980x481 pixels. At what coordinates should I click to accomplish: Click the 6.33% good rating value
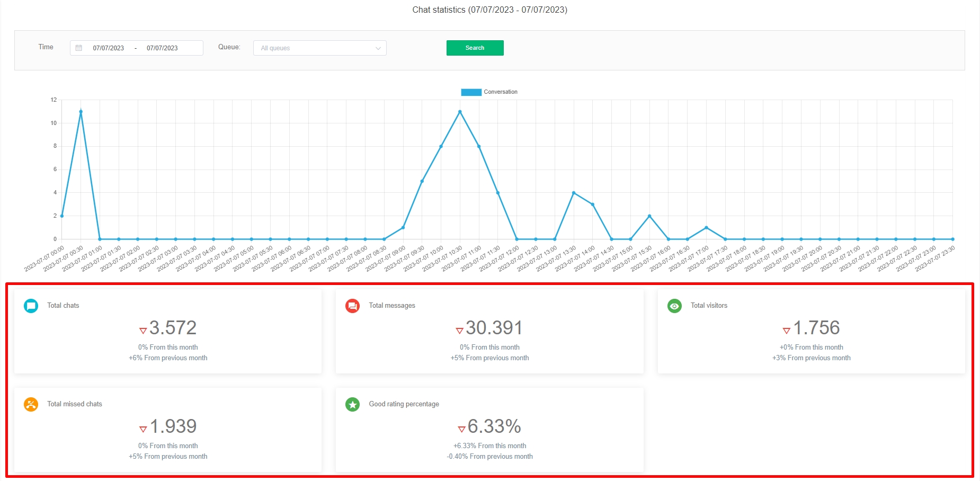pos(494,426)
